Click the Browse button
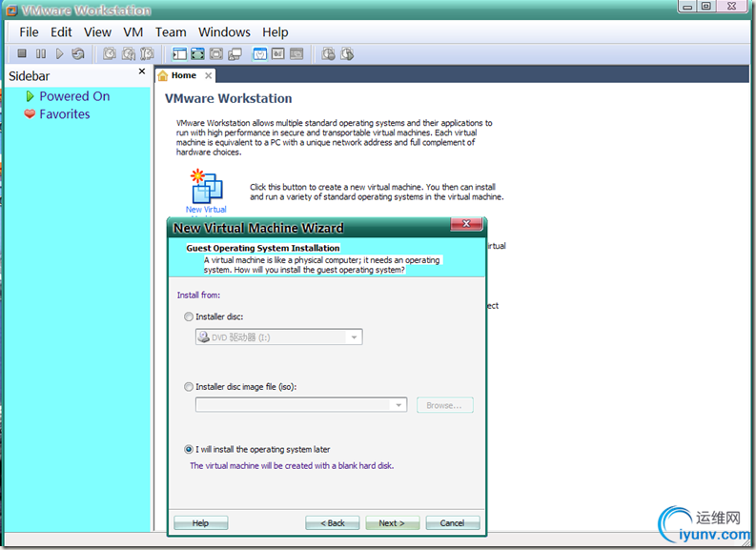 pyautogui.click(x=444, y=405)
